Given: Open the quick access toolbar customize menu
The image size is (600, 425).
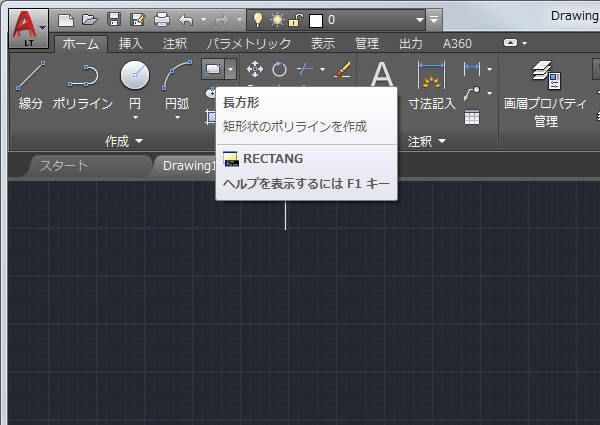Looking at the screenshot, I should coord(434,19).
